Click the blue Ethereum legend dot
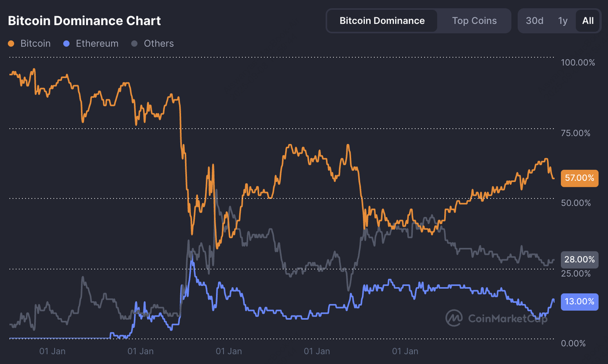The width and height of the screenshot is (608, 364). coord(66,44)
